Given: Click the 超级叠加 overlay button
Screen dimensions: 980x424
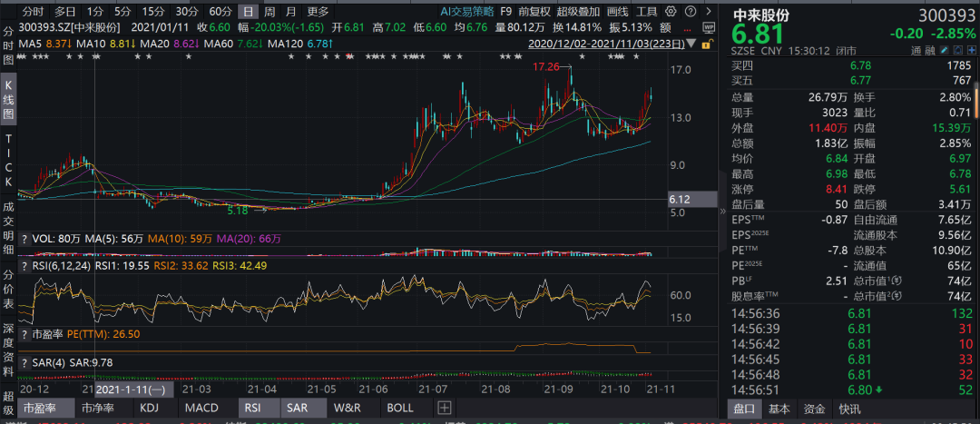Looking at the screenshot, I should pyautogui.click(x=577, y=12).
